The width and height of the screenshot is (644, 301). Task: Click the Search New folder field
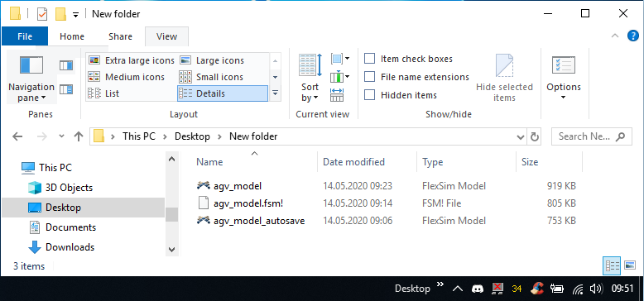coord(591,136)
